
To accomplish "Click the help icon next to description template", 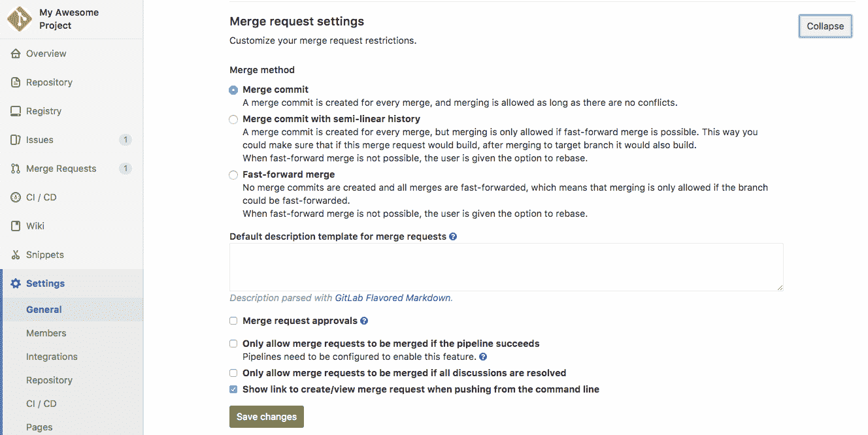I will tap(453, 236).
